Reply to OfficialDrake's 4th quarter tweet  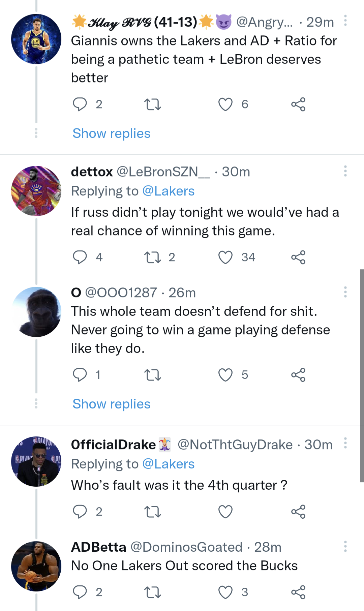coord(80,512)
